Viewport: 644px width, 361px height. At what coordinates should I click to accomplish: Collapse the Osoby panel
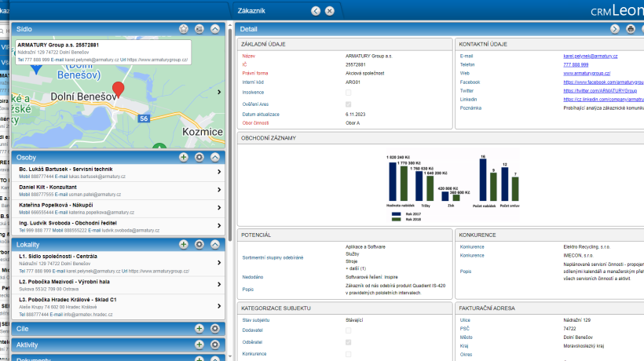(x=215, y=157)
